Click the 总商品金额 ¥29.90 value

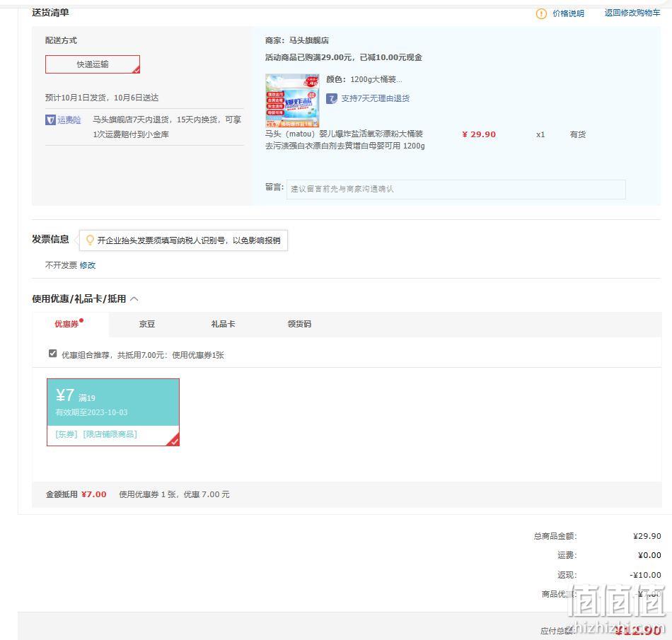(x=647, y=536)
